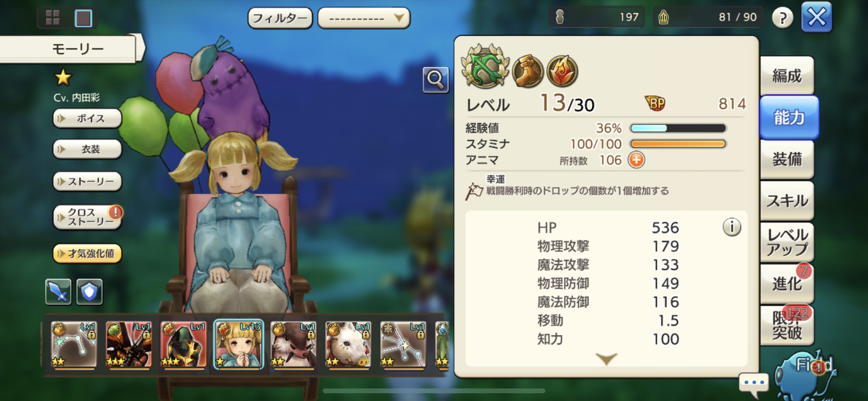Click the magnifying glass zoom icon

[x=436, y=80]
